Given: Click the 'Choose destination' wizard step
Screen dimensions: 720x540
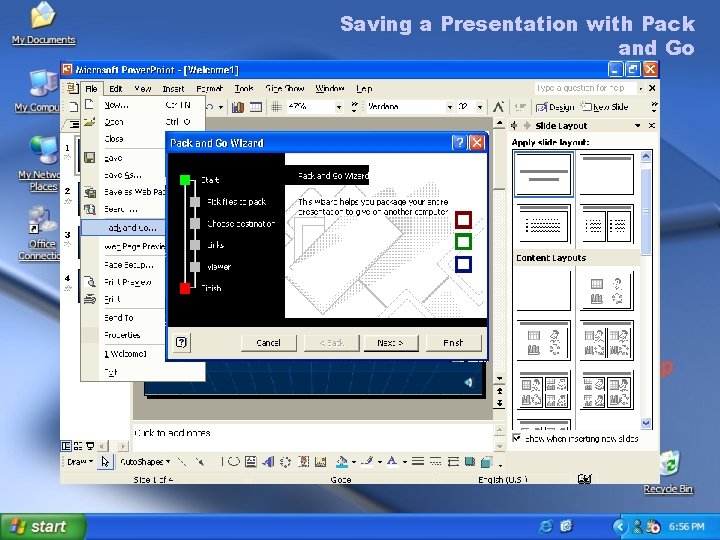Looking at the screenshot, I should (x=241, y=224).
